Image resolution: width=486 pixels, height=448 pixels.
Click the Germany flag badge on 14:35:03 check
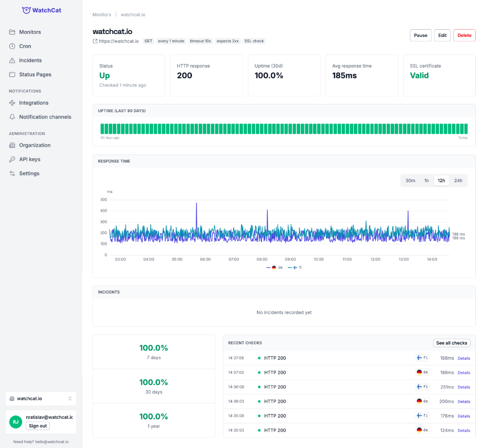coord(422,430)
